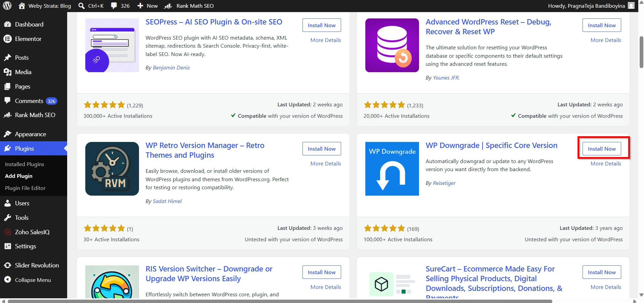Image resolution: width=644 pixels, height=303 pixels.
Task: Open Rank Math SEO in admin bar
Action: click(x=189, y=6)
